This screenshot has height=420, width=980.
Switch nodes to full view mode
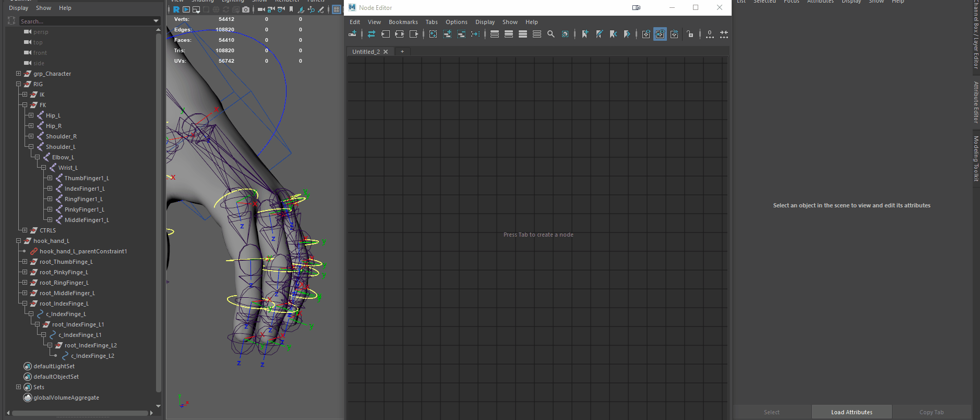(x=523, y=34)
